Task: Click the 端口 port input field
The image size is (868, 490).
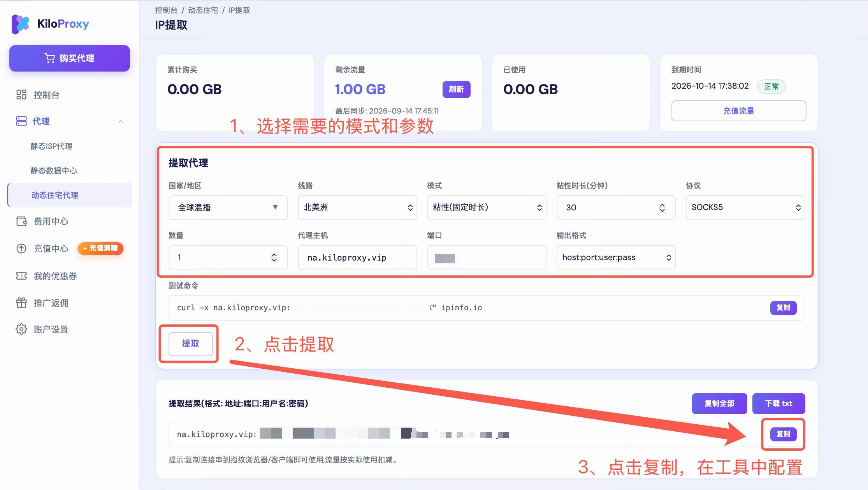Action: pos(487,257)
